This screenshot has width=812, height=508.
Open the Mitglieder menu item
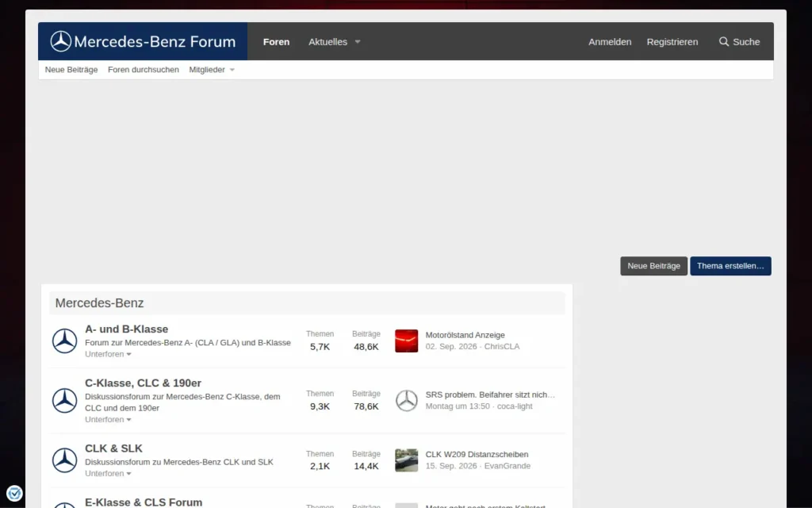click(207, 70)
